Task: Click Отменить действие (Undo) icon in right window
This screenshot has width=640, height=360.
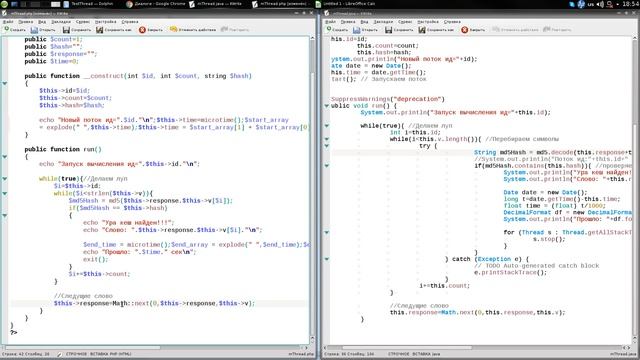Action: (496, 29)
